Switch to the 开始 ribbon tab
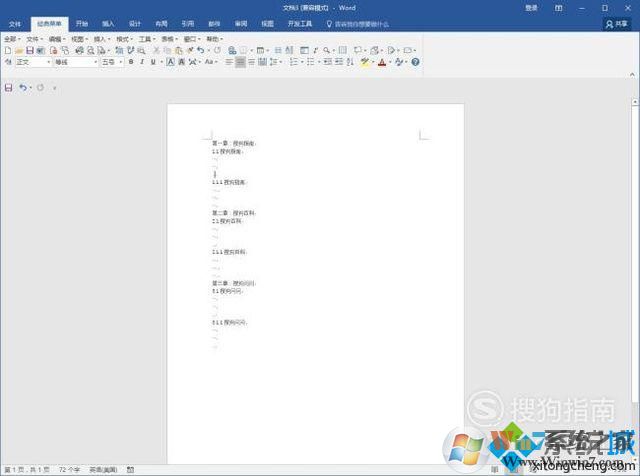640x476 pixels. point(82,24)
